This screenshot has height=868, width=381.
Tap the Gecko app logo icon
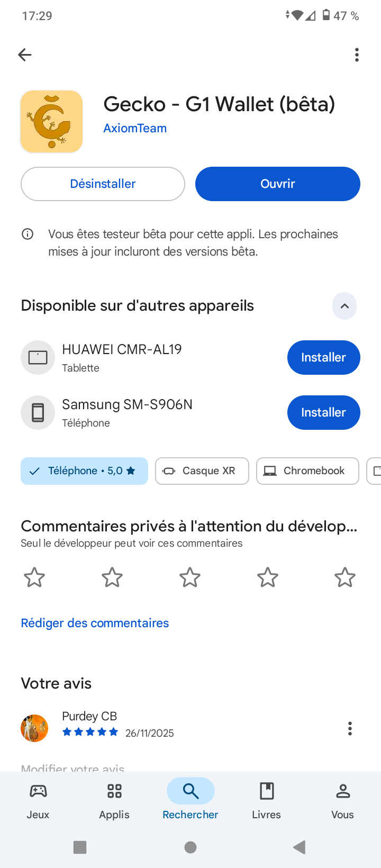click(x=51, y=121)
